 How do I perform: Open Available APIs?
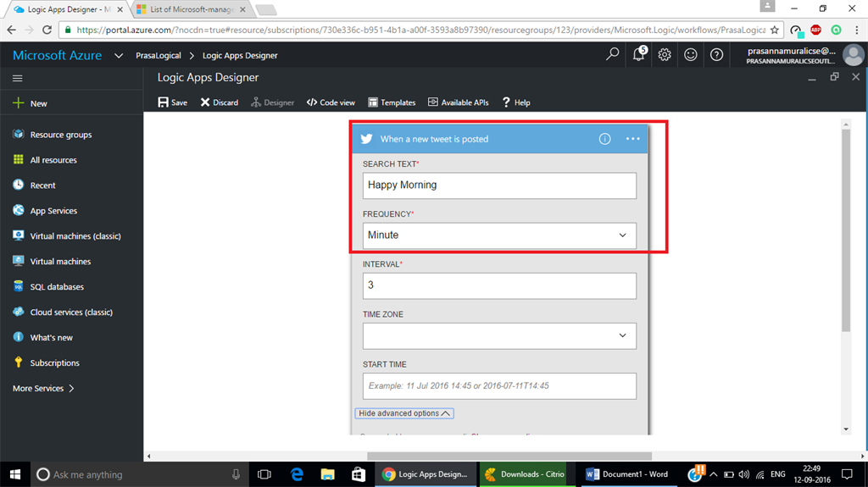[459, 102]
